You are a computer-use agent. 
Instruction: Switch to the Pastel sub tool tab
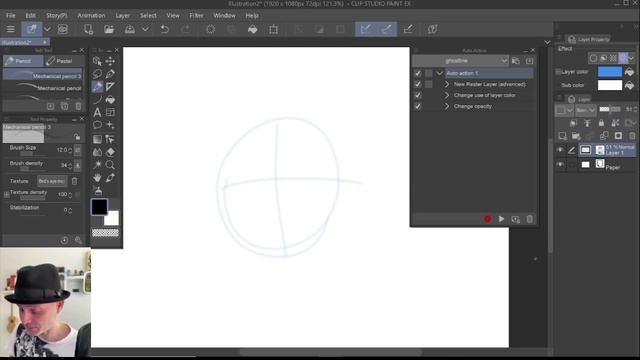click(64, 61)
